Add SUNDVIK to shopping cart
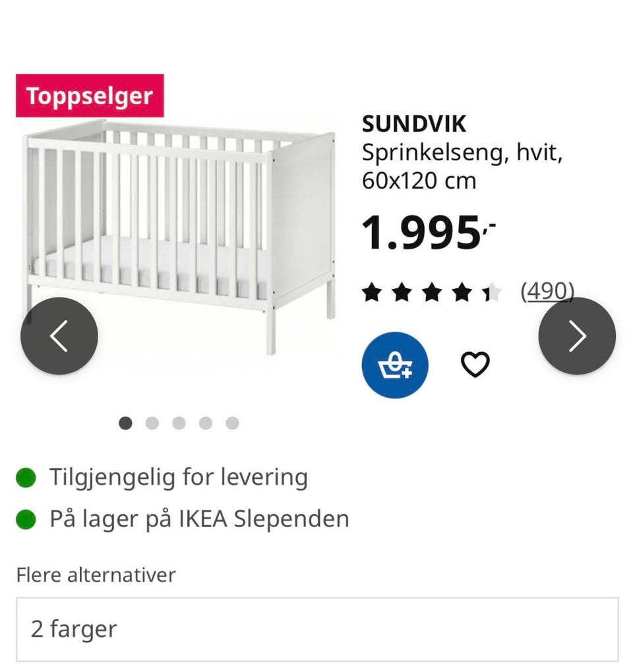633x672 pixels. [x=395, y=365]
